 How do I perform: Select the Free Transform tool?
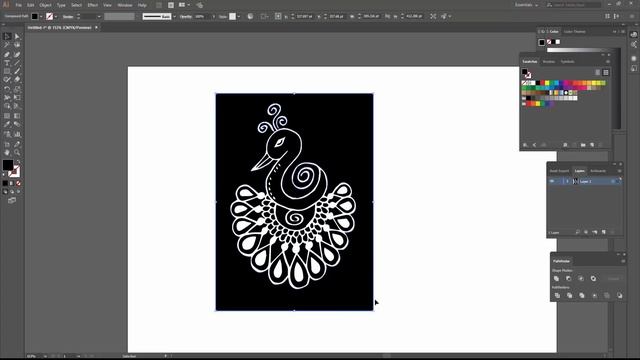coord(17,97)
